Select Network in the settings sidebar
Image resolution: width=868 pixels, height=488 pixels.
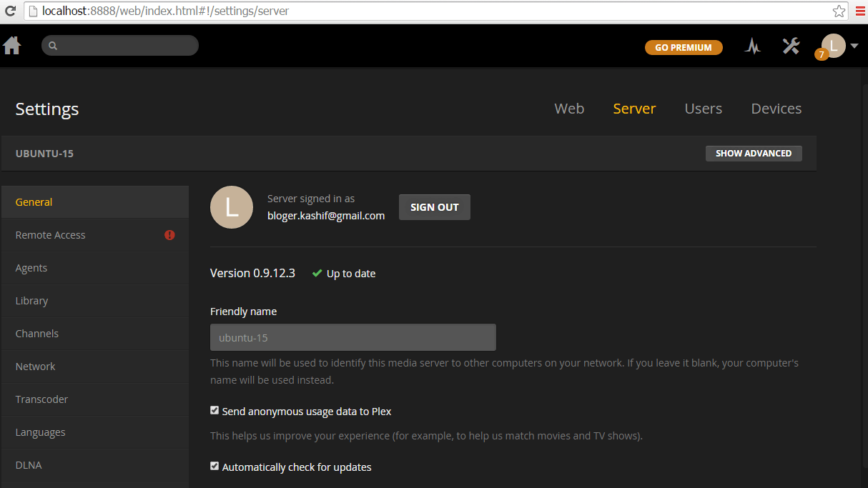(x=35, y=366)
